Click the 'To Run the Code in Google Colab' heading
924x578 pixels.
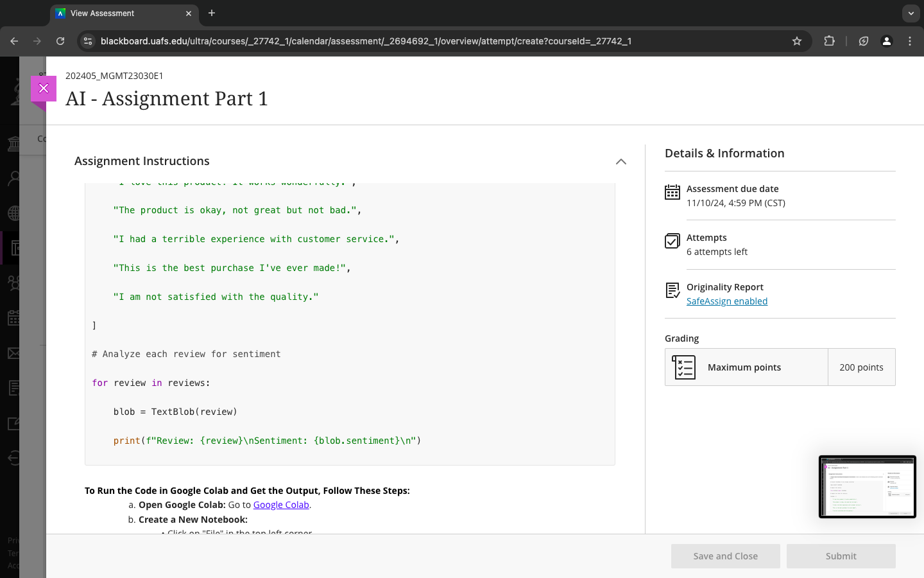(247, 491)
